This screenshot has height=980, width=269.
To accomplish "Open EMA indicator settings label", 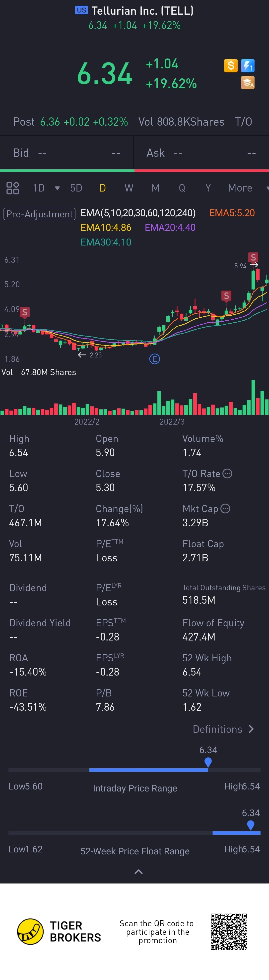I will pos(138,213).
